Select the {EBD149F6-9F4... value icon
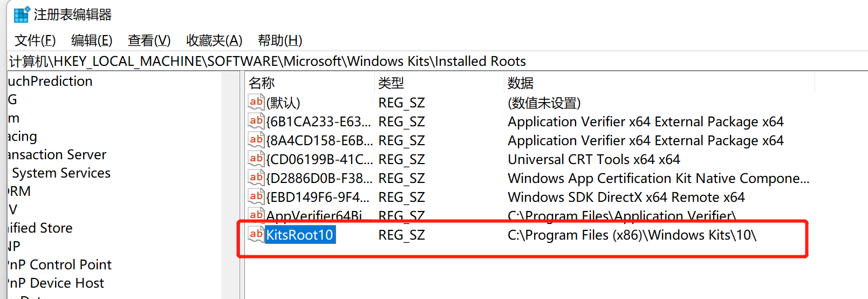868x299 pixels. (x=256, y=196)
